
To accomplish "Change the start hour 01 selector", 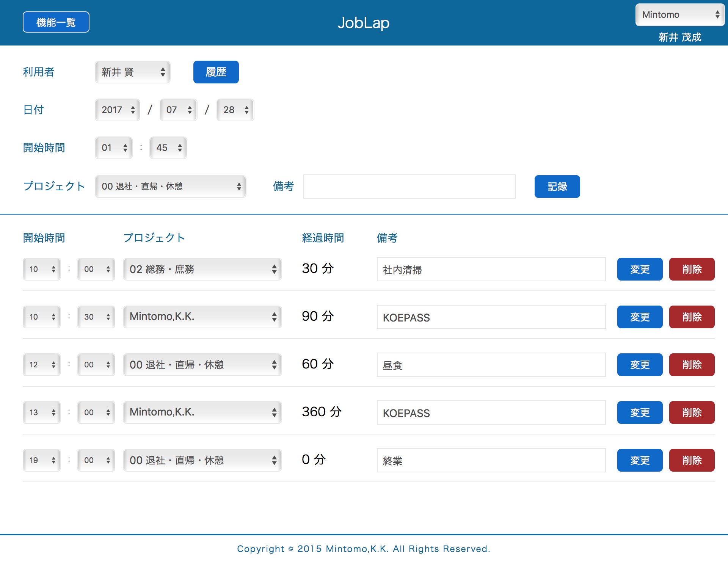I will point(113,148).
